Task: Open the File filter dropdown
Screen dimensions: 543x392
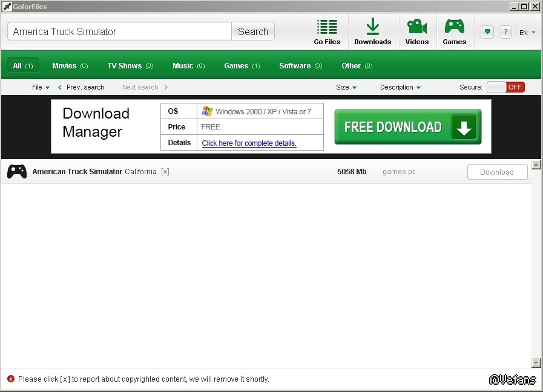Action: [41, 87]
